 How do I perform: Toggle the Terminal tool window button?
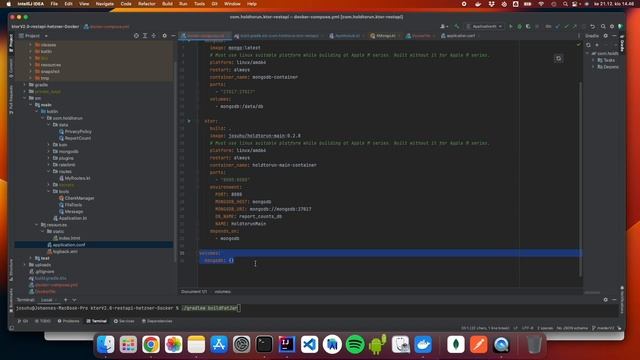pyautogui.click(x=97, y=321)
